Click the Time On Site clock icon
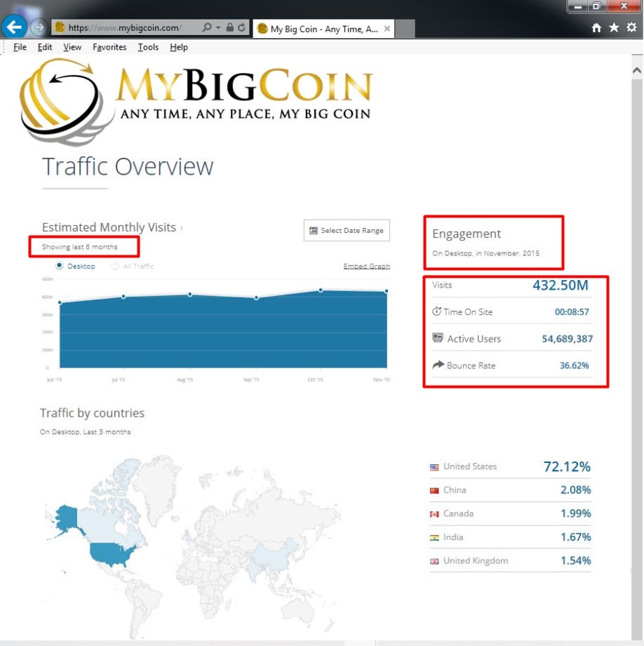The image size is (644, 646). click(436, 311)
